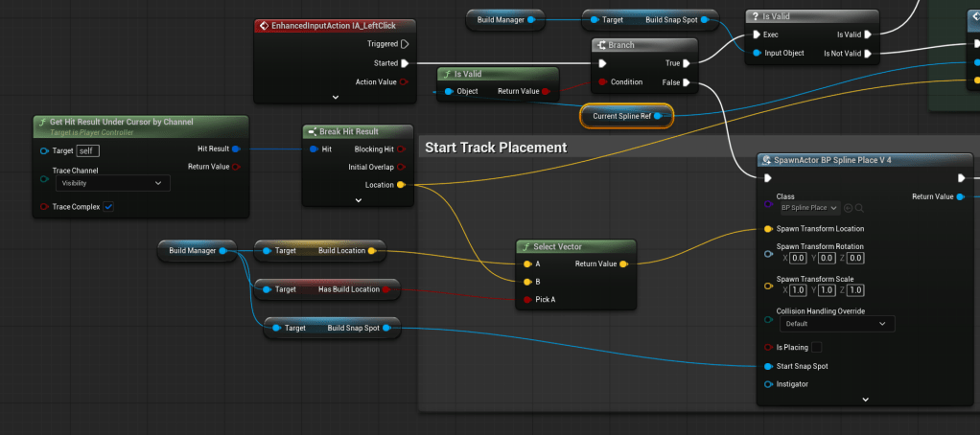Select the Start Track Placement comment title

click(x=496, y=148)
